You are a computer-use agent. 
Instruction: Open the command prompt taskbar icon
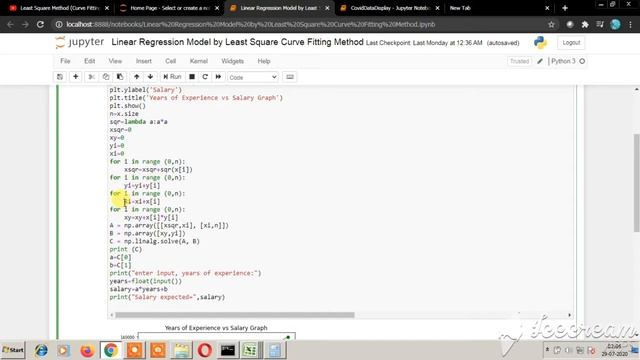[228, 350]
